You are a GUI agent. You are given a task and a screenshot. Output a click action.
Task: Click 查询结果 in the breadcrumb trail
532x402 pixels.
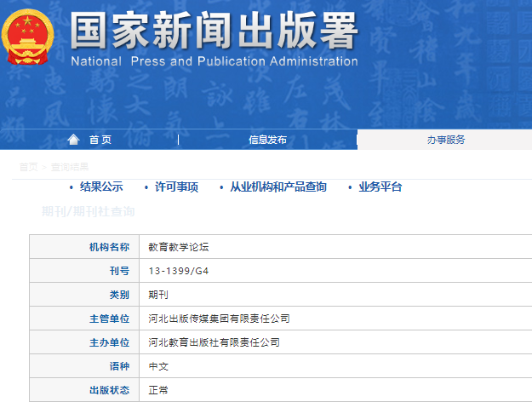click(x=70, y=167)
